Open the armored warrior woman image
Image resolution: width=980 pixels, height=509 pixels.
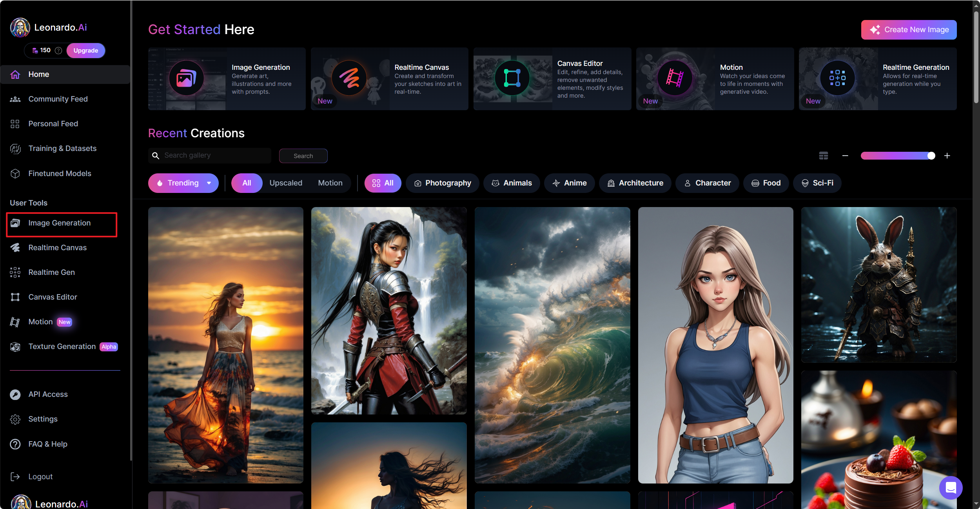(389, 311)
